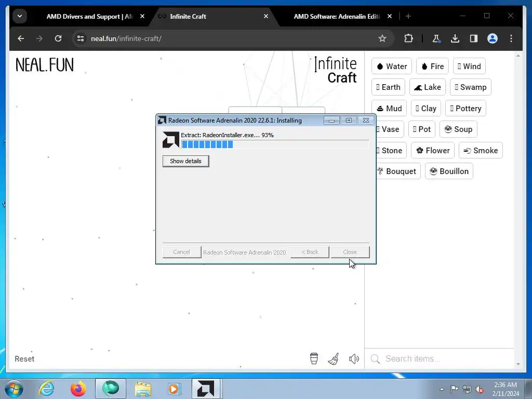Screen dimensions: 532x399
Task: Open a new browser tab
Action: pyautogui.click(x=408, y=16)
